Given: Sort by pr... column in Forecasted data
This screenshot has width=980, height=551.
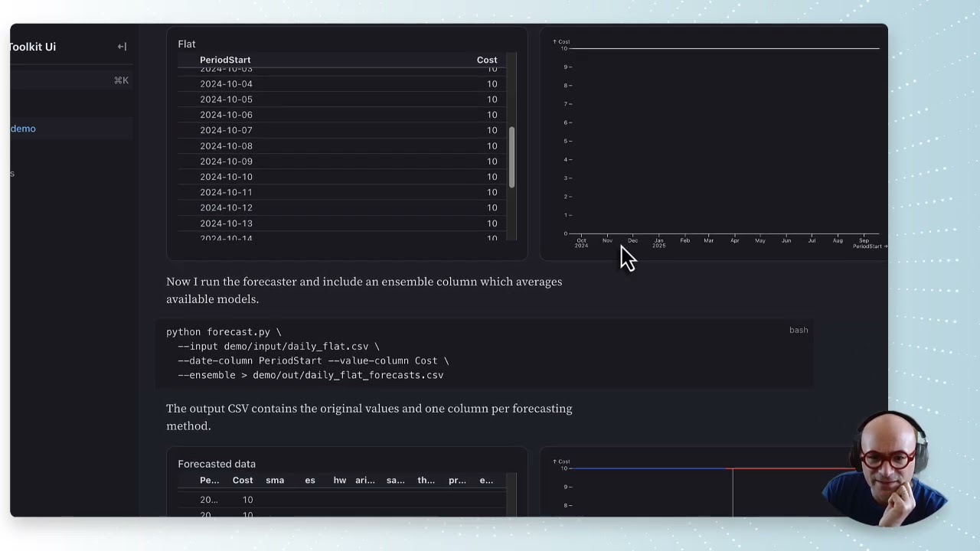Looking at the screenshot, I should [x=457, y=481].
